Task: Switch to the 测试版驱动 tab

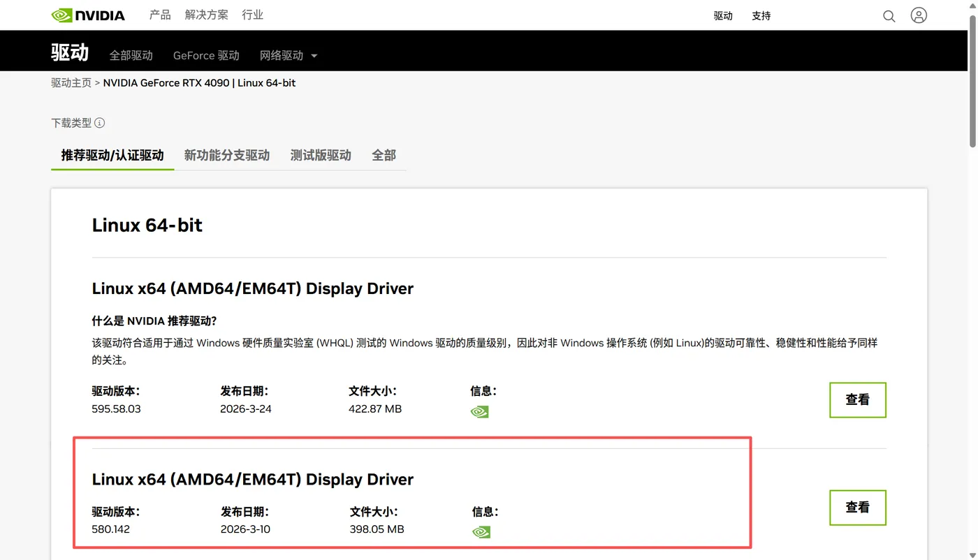Action: [x=321, y=155]
